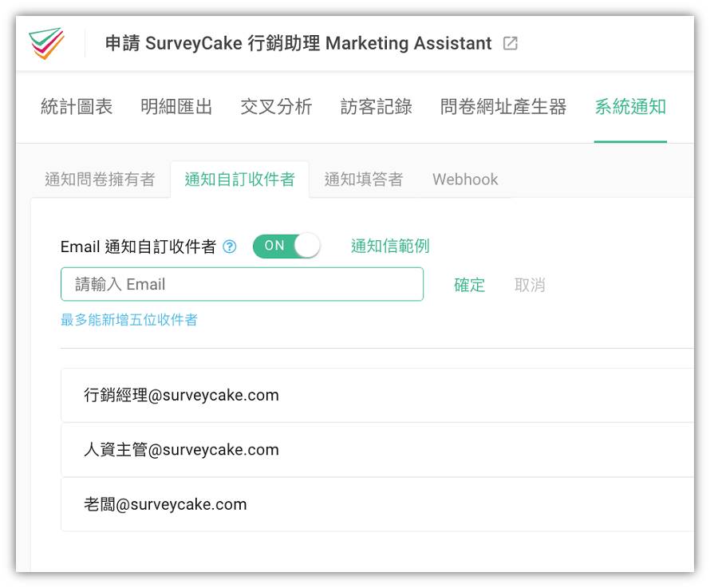Click the survey title text
The height and width of the screenshot is (588, 710).
point(298,44)
